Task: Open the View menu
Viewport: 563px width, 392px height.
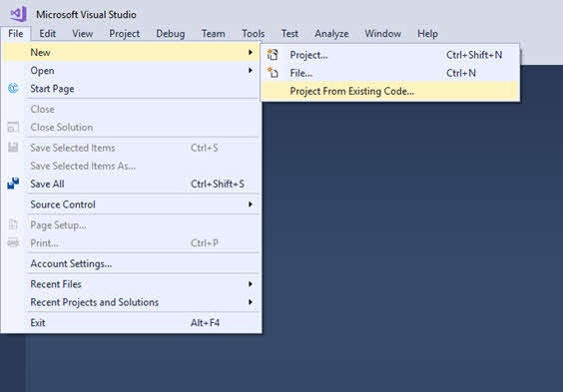Action: click(82, 33)
